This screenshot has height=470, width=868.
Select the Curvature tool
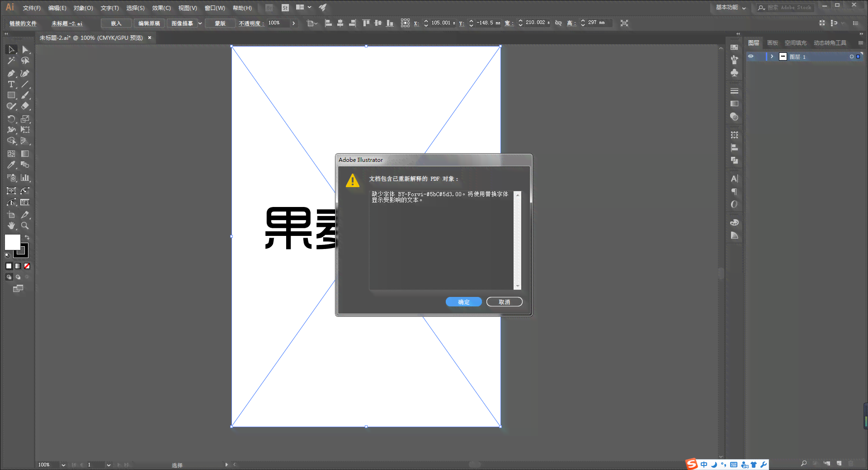pos(25,73)
